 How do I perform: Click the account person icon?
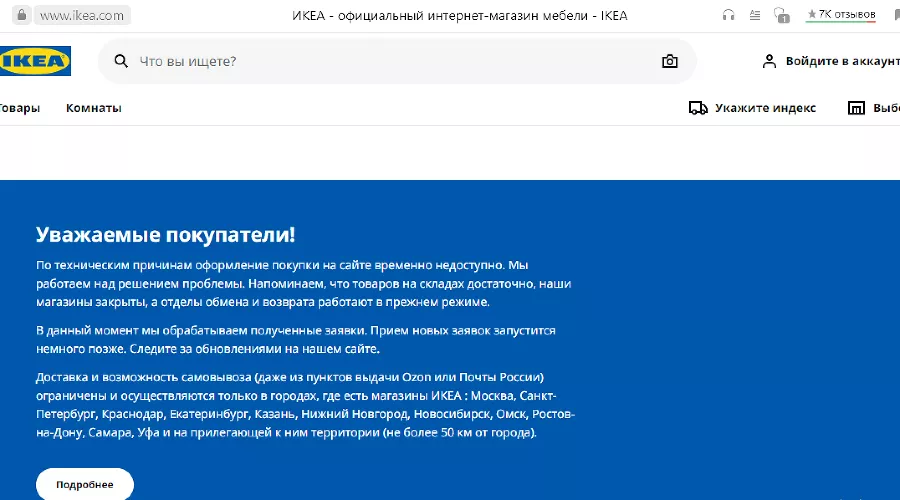tap(769, 61)
